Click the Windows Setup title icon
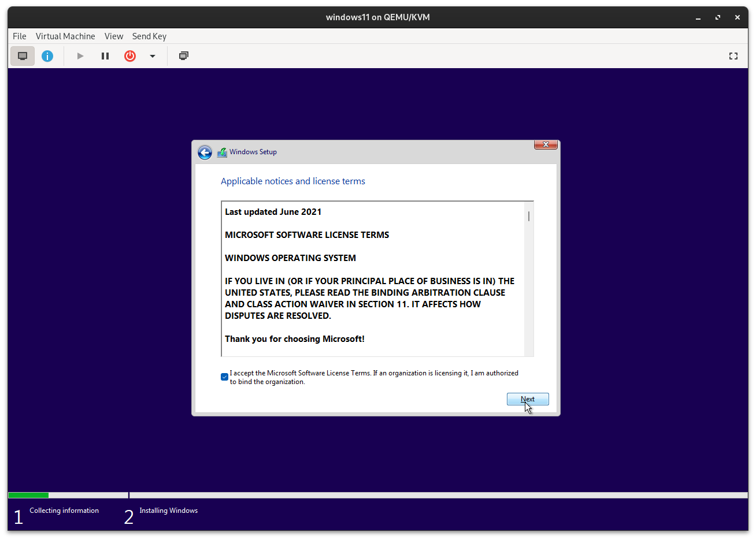This screenshot has width=756, height=540. click(x=222, y=152)
